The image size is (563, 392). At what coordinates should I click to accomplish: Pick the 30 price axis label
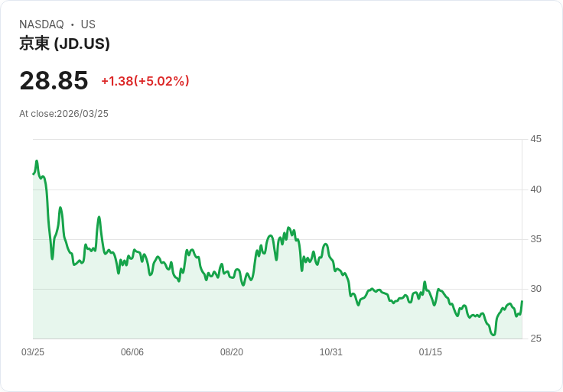tap(535, 289)
